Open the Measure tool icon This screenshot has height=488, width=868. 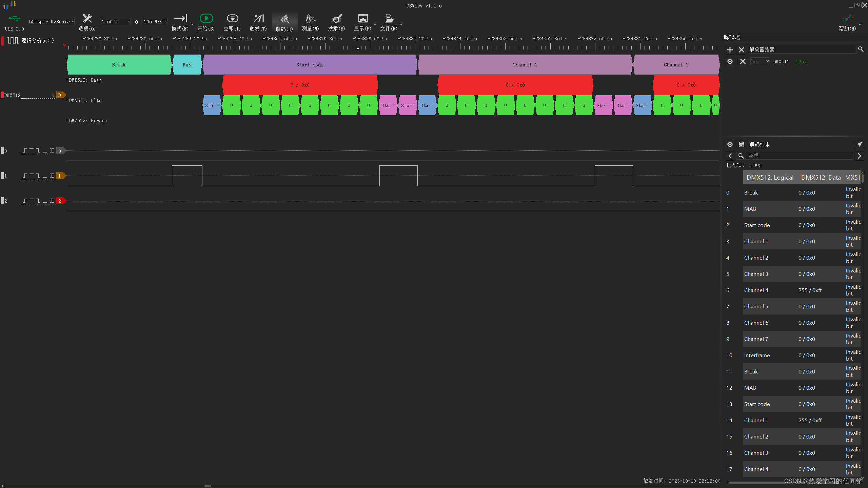point(310,19)
